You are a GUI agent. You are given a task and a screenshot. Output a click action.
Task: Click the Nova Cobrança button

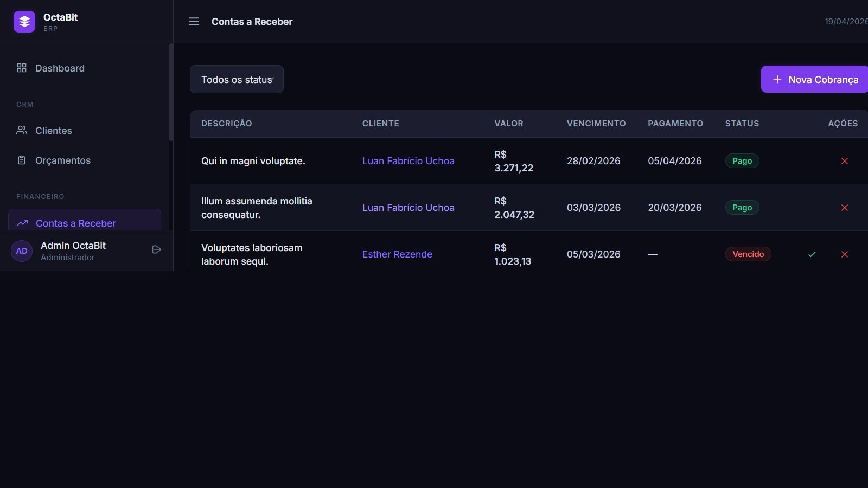pos(815,79)
